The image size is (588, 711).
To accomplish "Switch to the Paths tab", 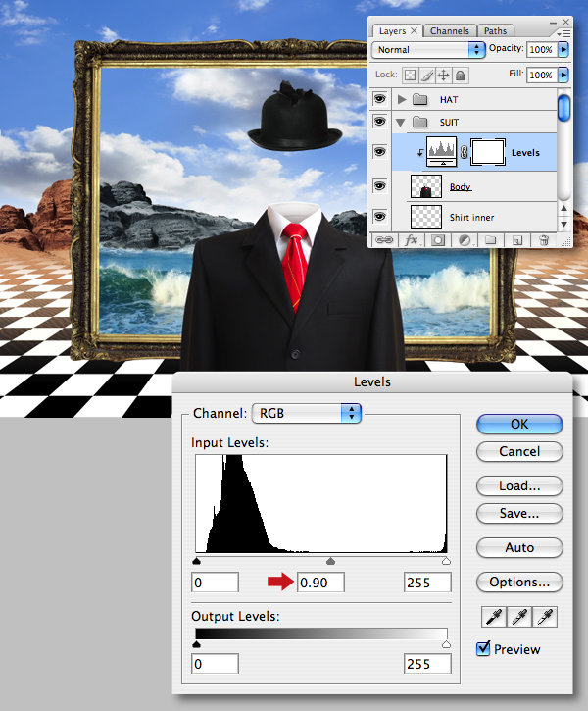I will point(495,30).
